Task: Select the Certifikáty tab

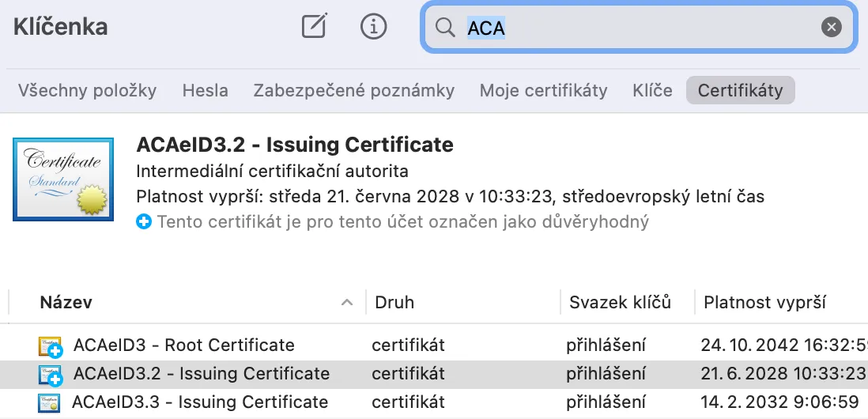Action: [740, 90]
